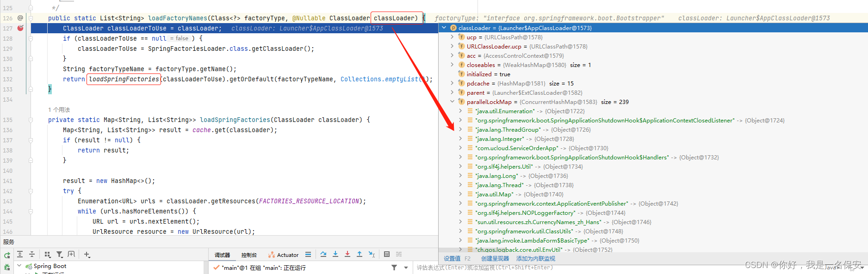The image size is (868, 274).
Task: Open the Services filter funnel icon
Action: tap(59, 254)
